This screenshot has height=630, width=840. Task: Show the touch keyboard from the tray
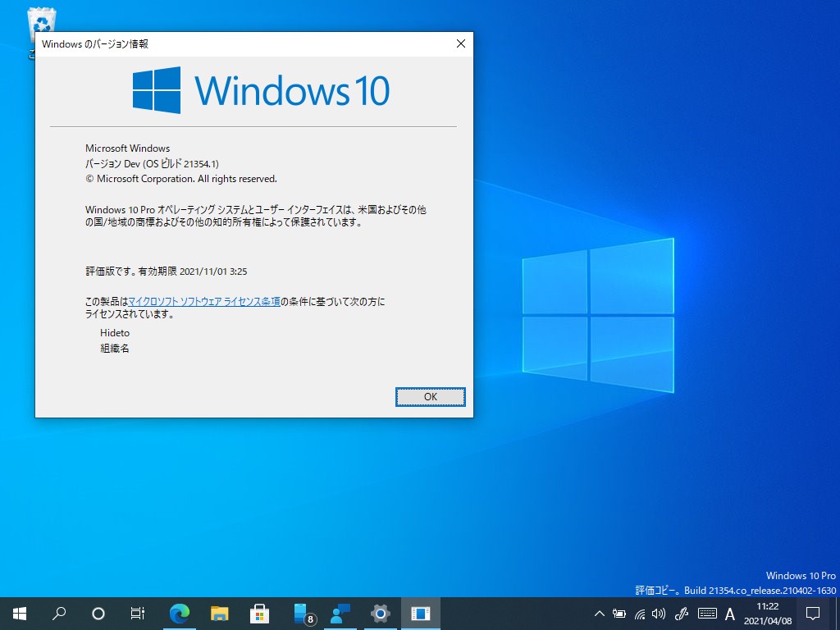706,613
